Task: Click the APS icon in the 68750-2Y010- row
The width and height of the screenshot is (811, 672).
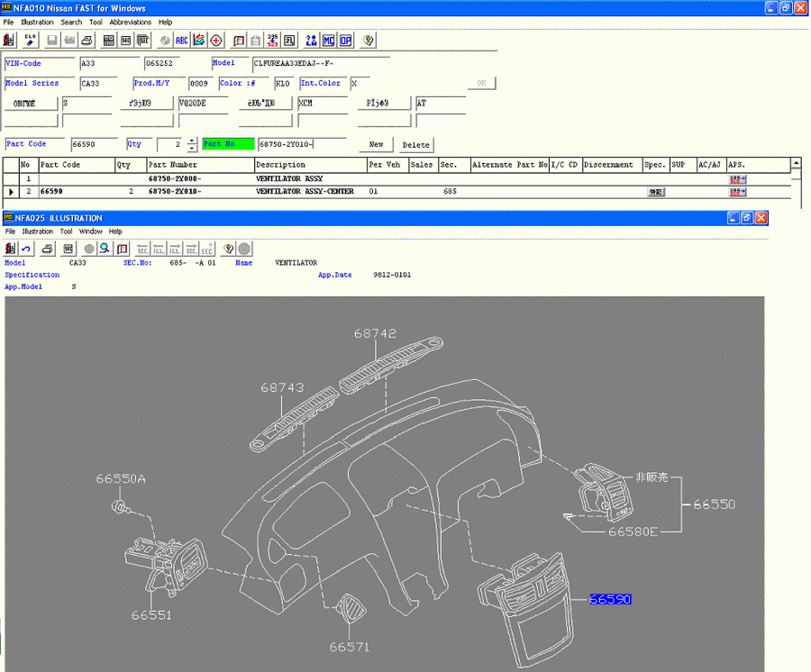Action: pyautogui.click(x=737, y=192)
